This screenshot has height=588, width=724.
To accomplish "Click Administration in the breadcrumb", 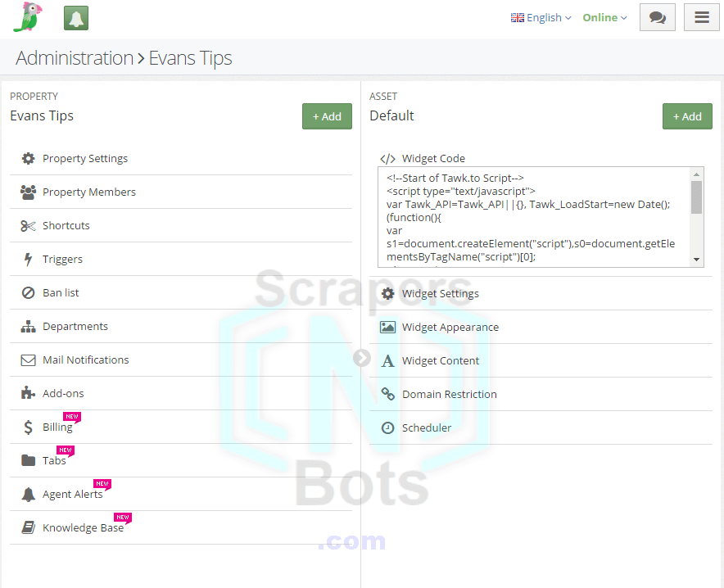I will click(75, 58).
